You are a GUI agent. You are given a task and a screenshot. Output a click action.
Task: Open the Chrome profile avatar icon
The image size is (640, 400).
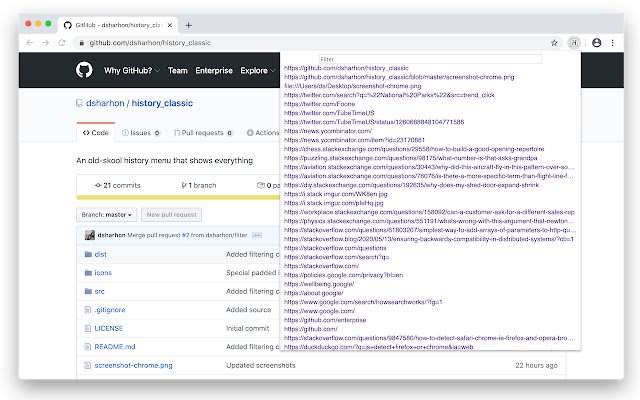point(596,42)
